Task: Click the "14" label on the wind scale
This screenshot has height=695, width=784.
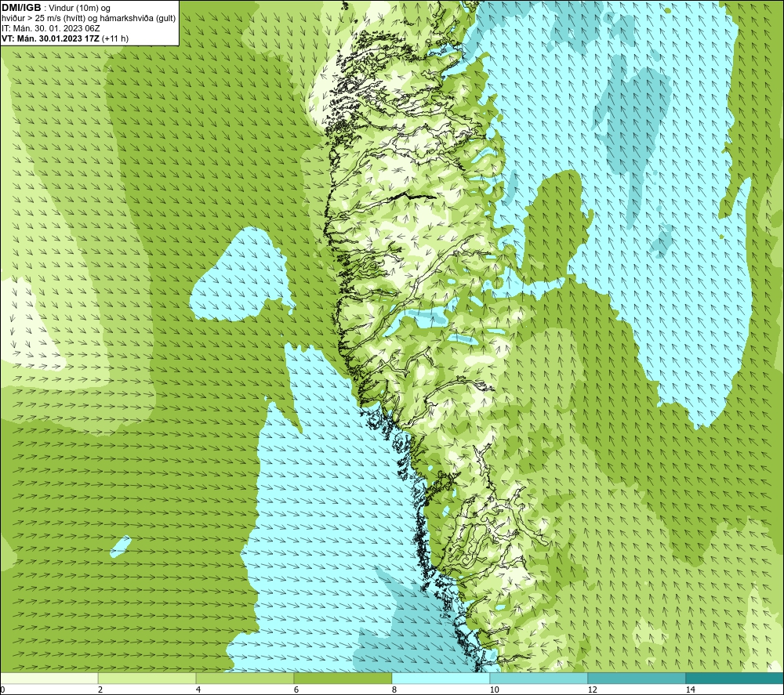Action: click(691, 690)
